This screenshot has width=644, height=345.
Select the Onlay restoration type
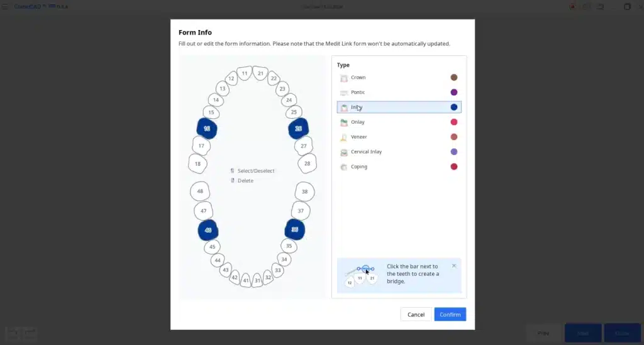pos(399,122)
